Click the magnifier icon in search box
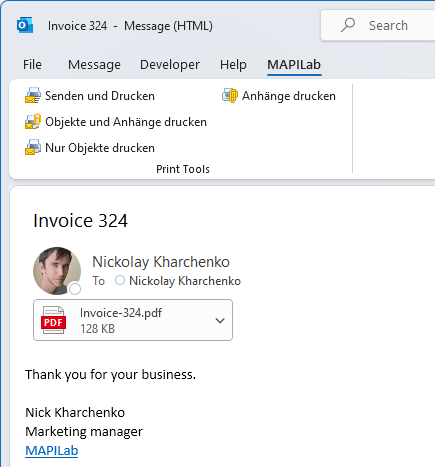435x467 pixels. (348, 25)
